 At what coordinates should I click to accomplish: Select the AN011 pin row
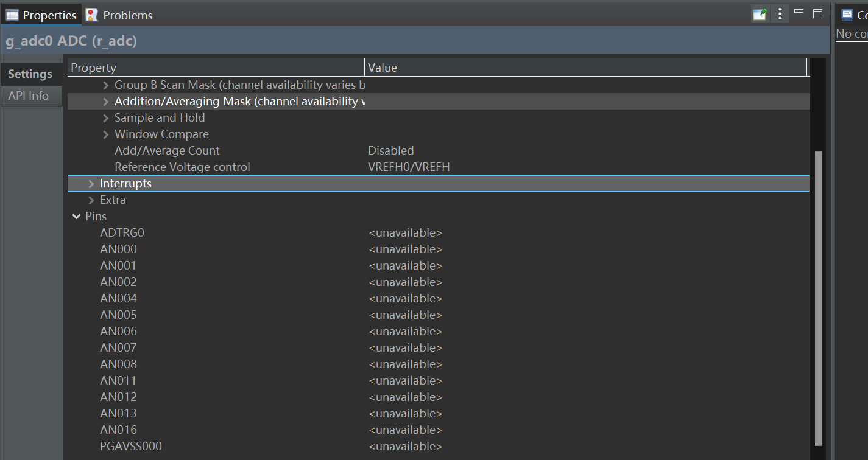point(439,381)
